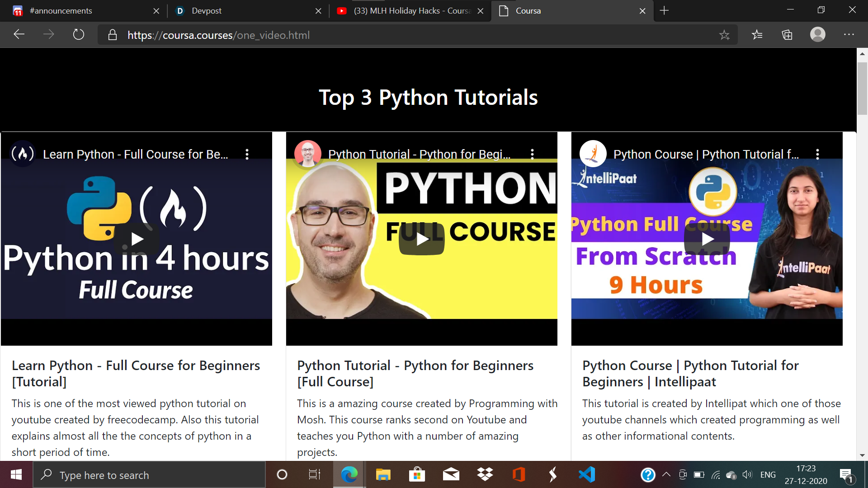Go back to the previous page
868x488 pixels.
19,35
